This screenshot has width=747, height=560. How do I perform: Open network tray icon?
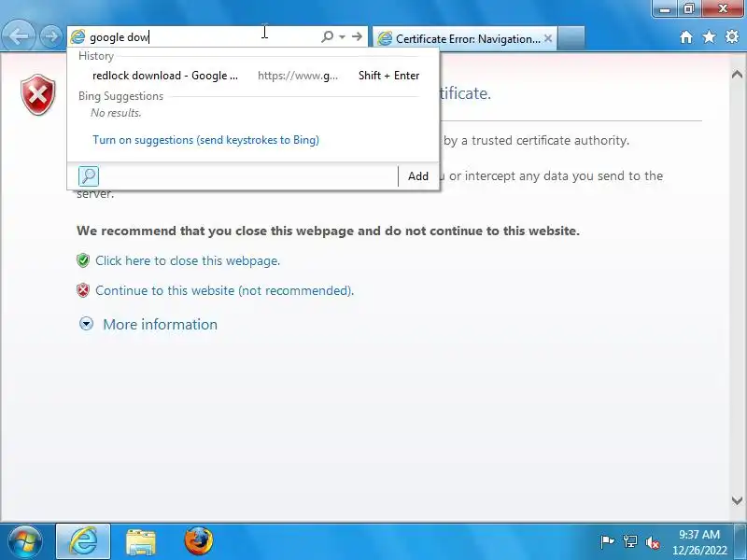(x=629, y=542)
